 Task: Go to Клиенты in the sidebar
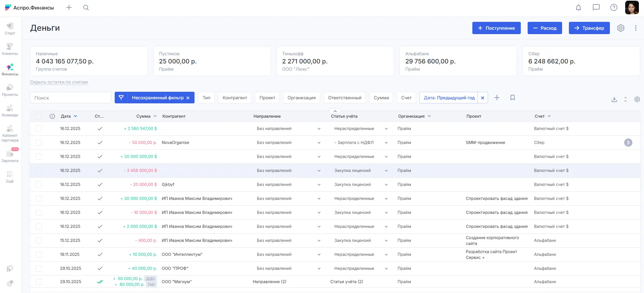[10, 49]
